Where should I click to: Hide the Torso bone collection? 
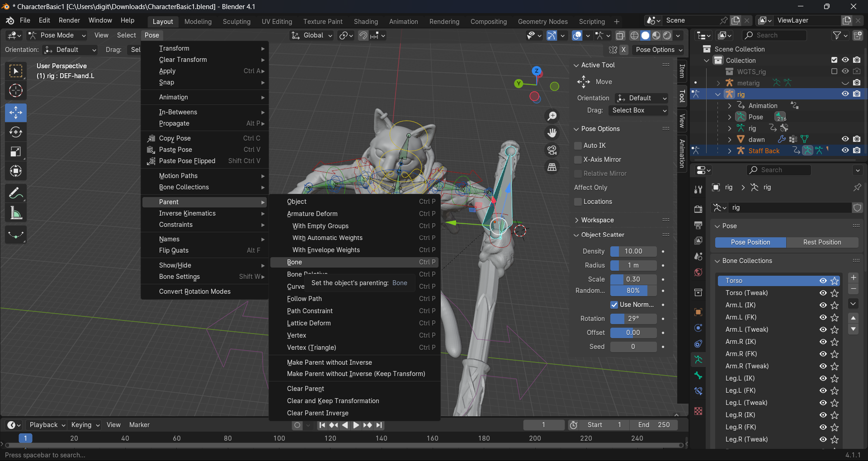pos(823,281)
